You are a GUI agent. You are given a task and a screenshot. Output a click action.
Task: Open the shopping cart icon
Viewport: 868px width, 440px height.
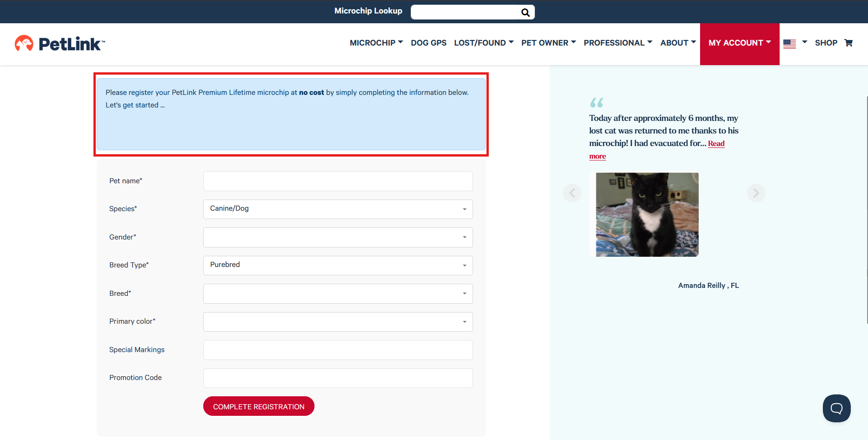[x=848, y=43]
